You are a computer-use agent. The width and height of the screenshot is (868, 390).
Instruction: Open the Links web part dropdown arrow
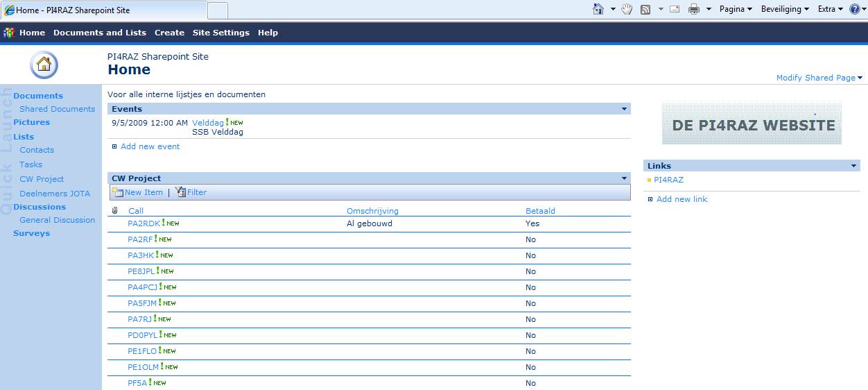coord(853,166)
